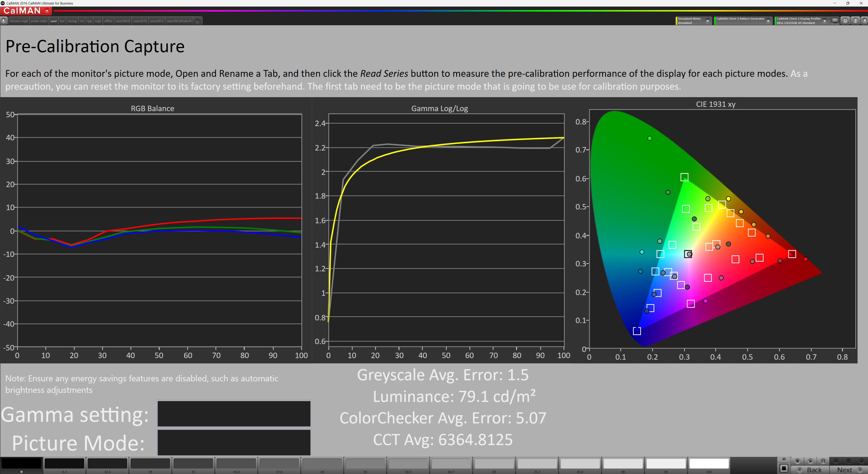Add a new tab with plus icon

pos(198,21)
